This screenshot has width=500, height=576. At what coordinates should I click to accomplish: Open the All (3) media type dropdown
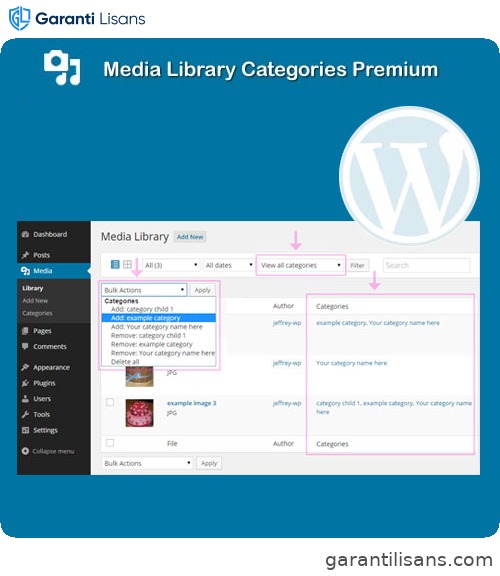[171, 265]
